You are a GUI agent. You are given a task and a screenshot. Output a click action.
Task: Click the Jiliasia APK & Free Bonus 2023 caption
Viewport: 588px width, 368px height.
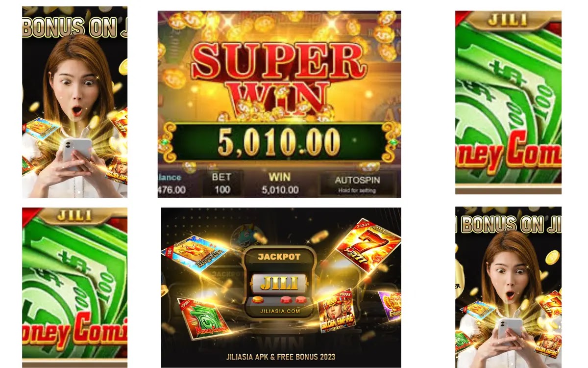tap(281, 357)
